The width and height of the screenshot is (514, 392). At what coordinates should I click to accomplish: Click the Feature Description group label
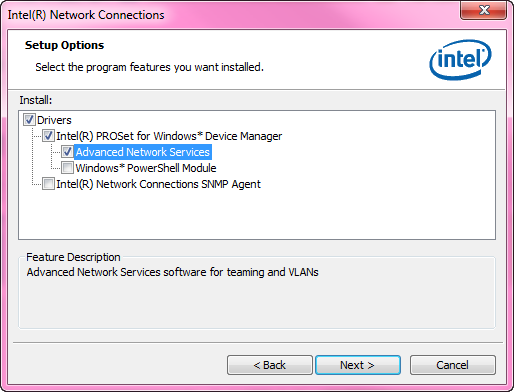pyautogui.click(x=73, y=257)
